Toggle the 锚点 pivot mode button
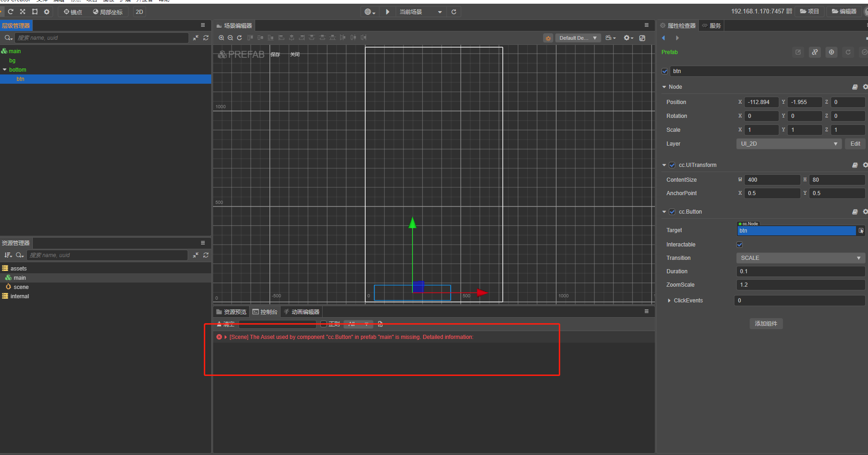The height and width of the screenshot is (455, 868). (x=73, y=12)
